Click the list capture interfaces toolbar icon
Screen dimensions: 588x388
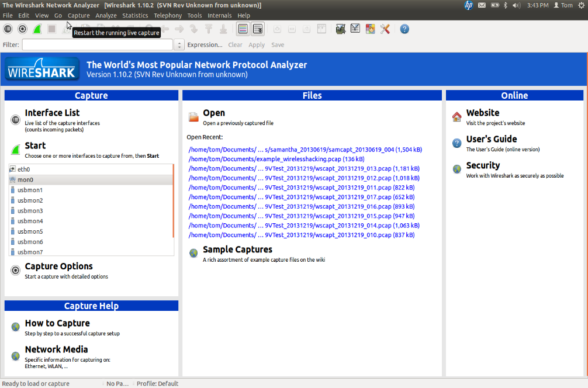pyautogui.click(x=8, y=29)
